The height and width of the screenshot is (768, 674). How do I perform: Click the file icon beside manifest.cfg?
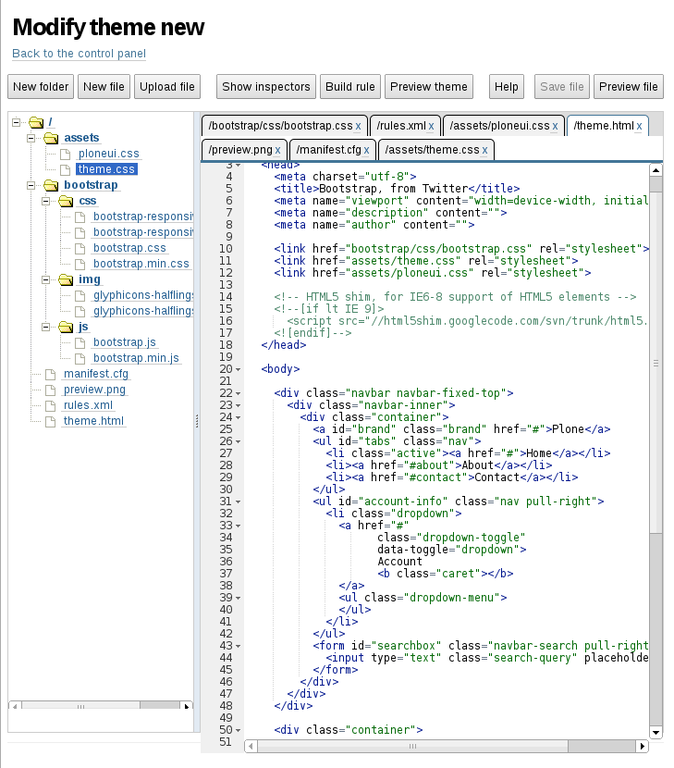click(x=50, y=374)
